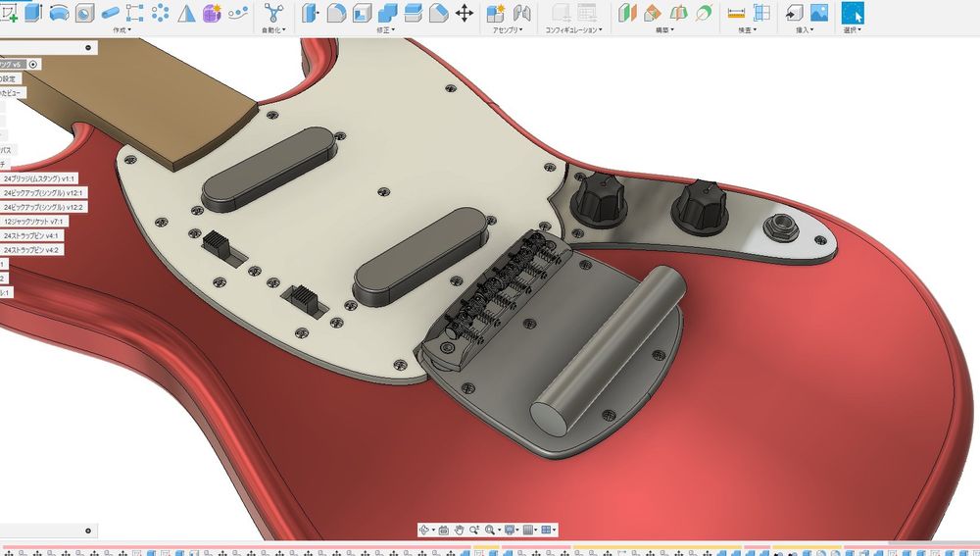Open the アセンブリ menu
The height and width of the screenshot is (556, 980).
click(509, 30)
